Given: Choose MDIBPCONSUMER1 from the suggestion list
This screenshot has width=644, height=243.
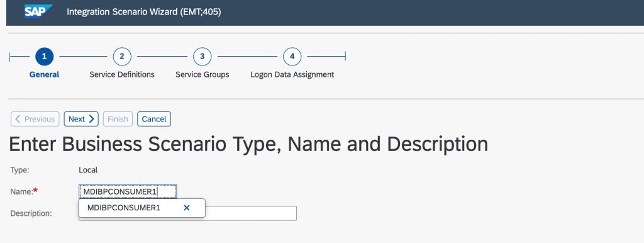Looking at the screenshot, I should click(x=124, y=208).
